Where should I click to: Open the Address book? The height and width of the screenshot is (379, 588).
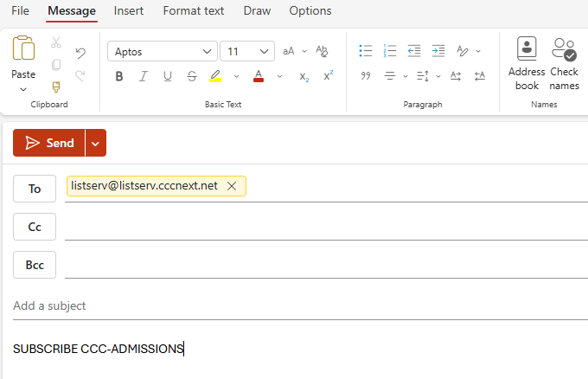tap(527, 64)
